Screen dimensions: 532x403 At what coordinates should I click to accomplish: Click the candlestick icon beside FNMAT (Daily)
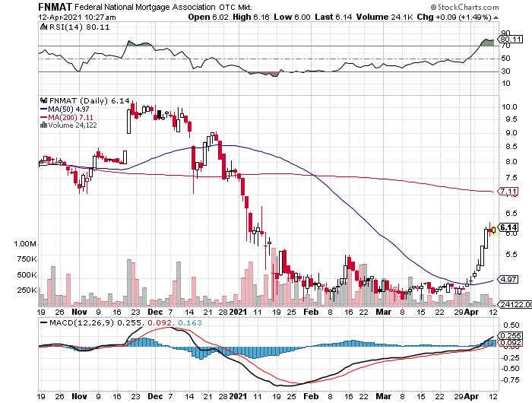43,100
